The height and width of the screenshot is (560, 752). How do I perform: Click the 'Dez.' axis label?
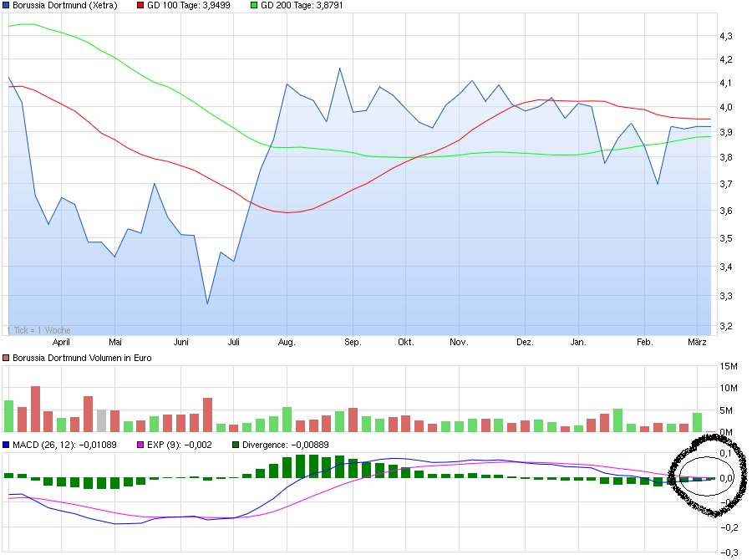coord(525,342)
